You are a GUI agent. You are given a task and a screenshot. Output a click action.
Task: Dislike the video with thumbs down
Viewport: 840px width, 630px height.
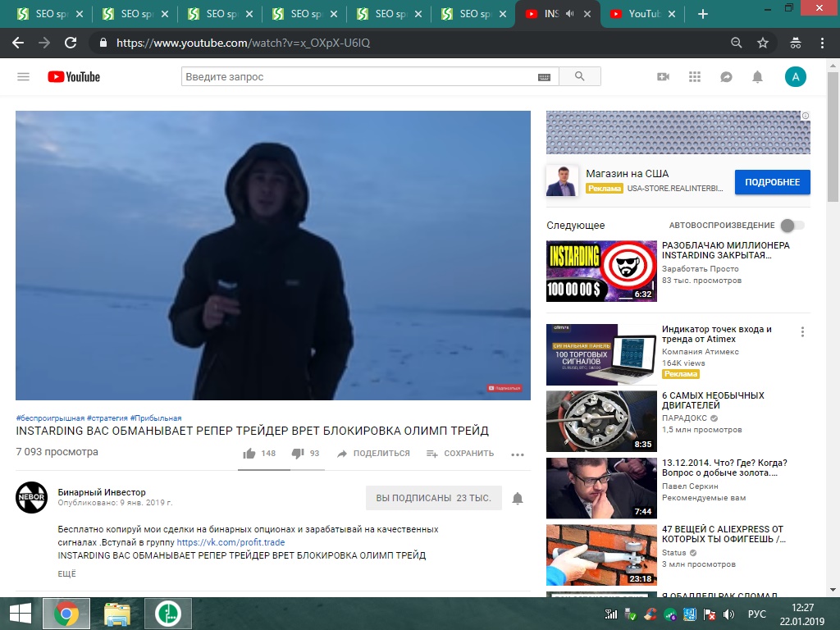click(x=298, y=454)
